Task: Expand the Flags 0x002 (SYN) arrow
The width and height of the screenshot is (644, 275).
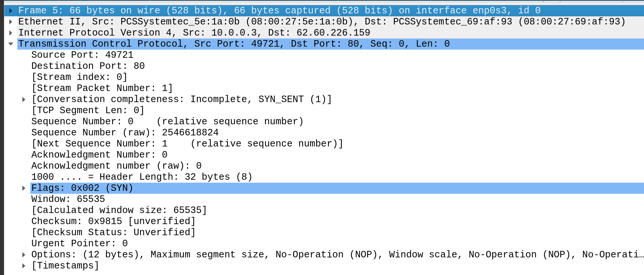Action: 24,188
